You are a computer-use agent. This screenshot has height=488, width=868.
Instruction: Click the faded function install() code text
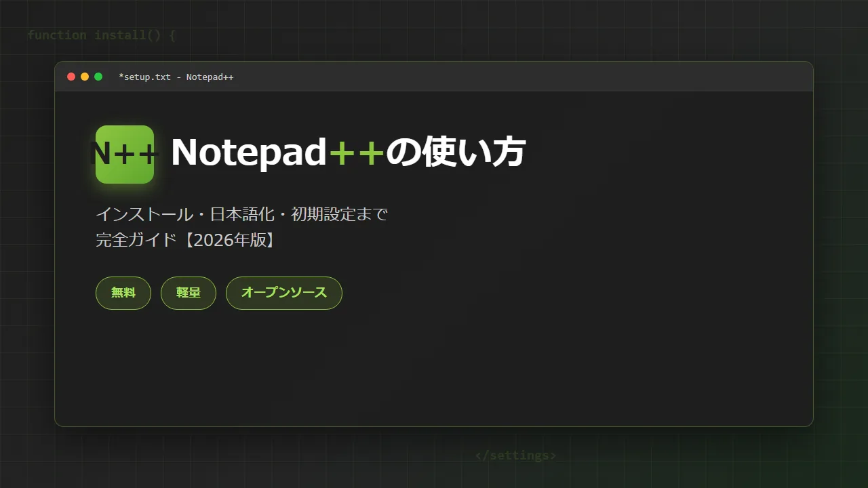point(102,35)
